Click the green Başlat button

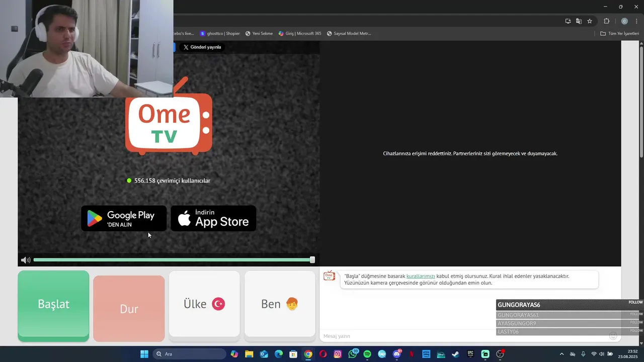53,306
